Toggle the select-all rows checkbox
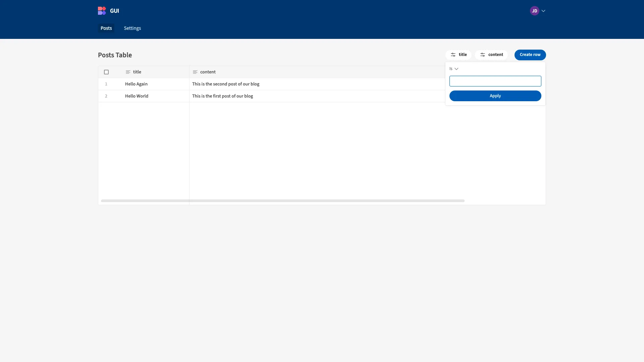Screen dimensions: 644x362 pos(106,72)
